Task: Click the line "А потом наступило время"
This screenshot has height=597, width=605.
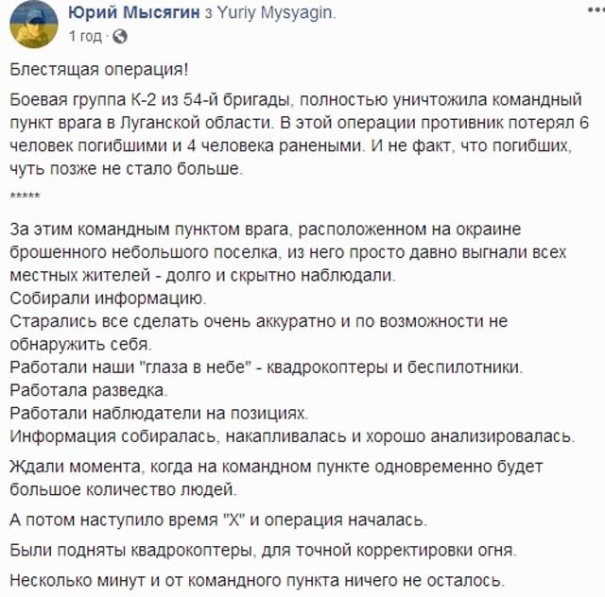Action: tap(218, 520)
